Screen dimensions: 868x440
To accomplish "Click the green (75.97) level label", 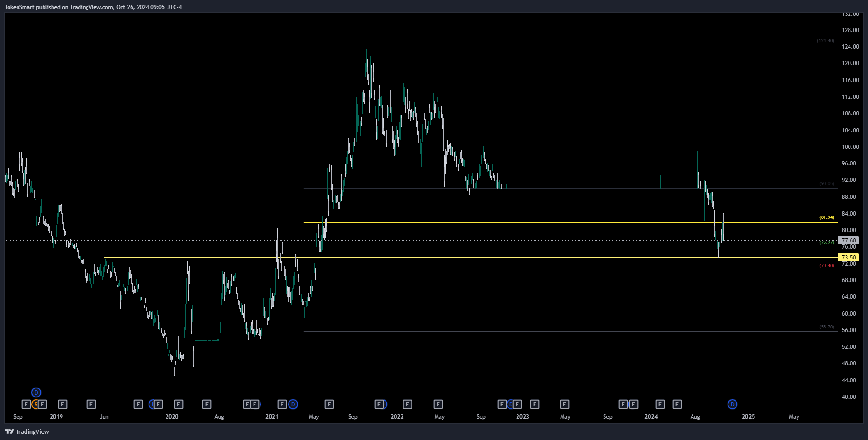I will 827,242.
